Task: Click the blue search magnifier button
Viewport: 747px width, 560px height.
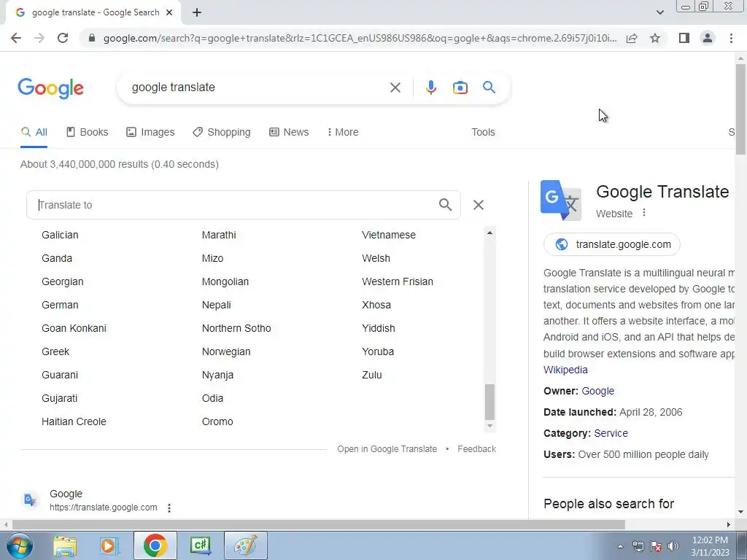Action: [489, 87]
